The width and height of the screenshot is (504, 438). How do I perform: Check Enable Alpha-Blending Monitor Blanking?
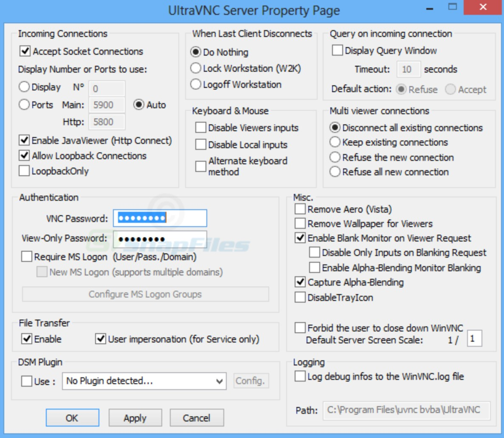tap(314, 267)
